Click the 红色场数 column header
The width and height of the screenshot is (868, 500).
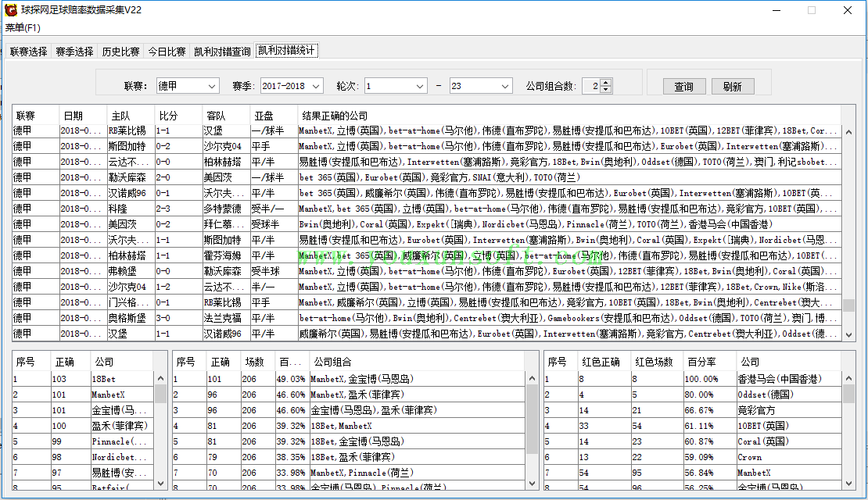657,362
